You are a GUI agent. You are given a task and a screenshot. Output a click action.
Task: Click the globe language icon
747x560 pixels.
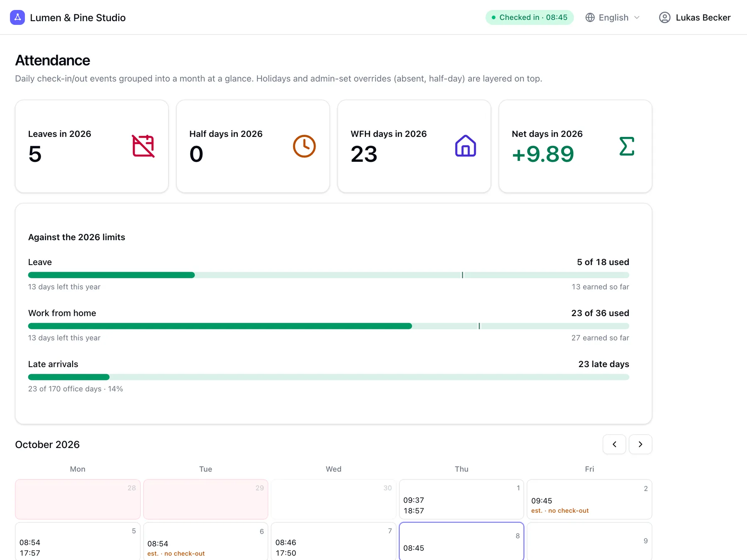tap(590, 17)
